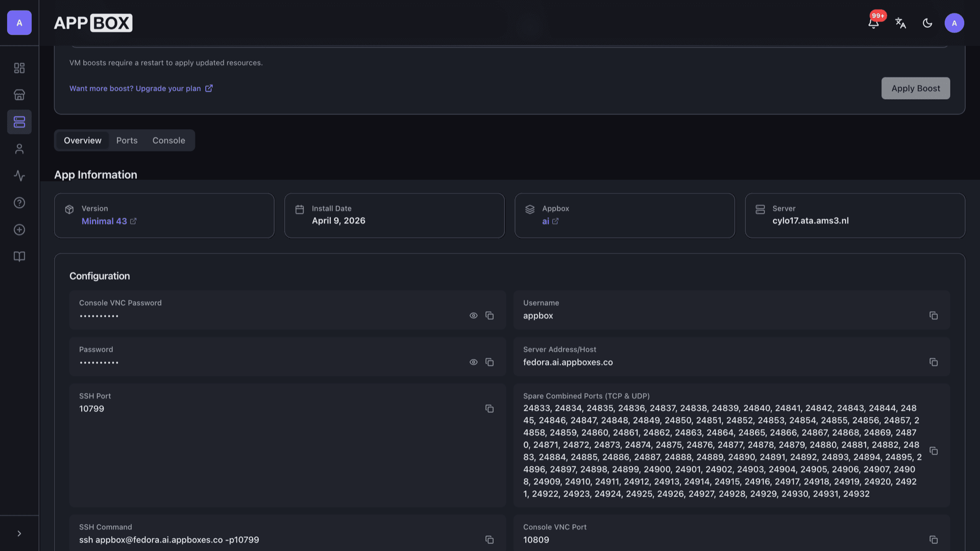The height and width of the screenshot is (551, 980).
Task: Copy the Console VNC Port 10809
Action: 934,540
